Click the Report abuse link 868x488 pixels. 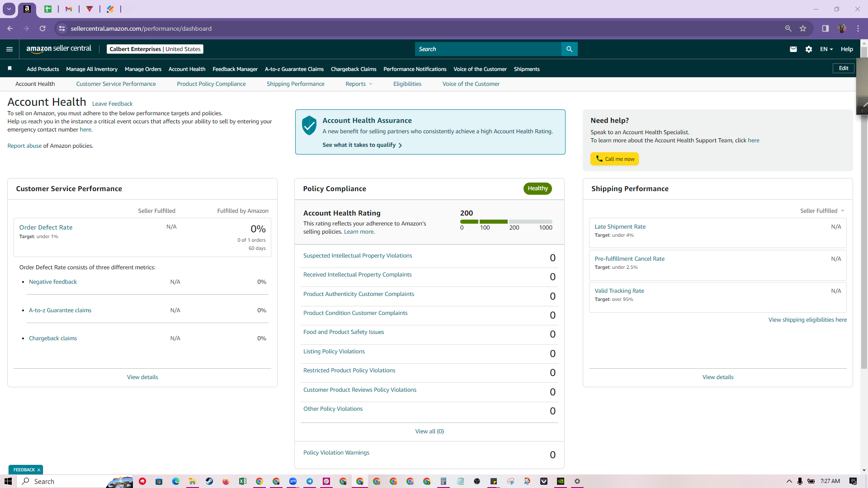(24, 146)
